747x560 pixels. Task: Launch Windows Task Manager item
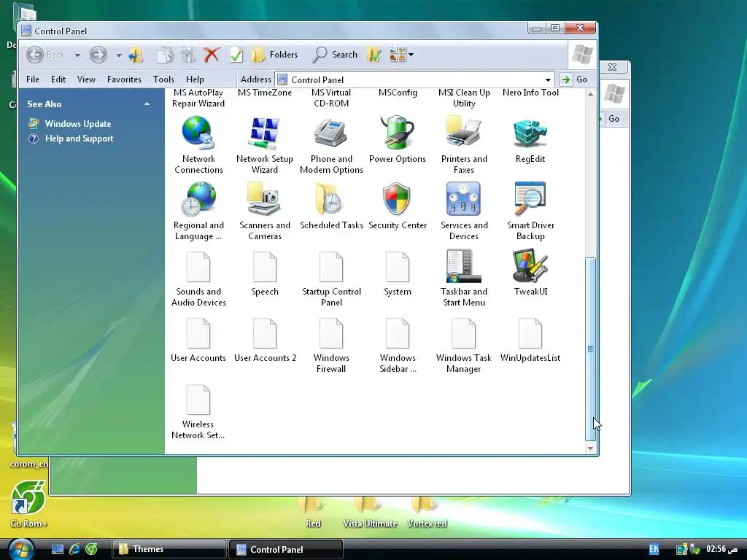(x=463, y=345)
